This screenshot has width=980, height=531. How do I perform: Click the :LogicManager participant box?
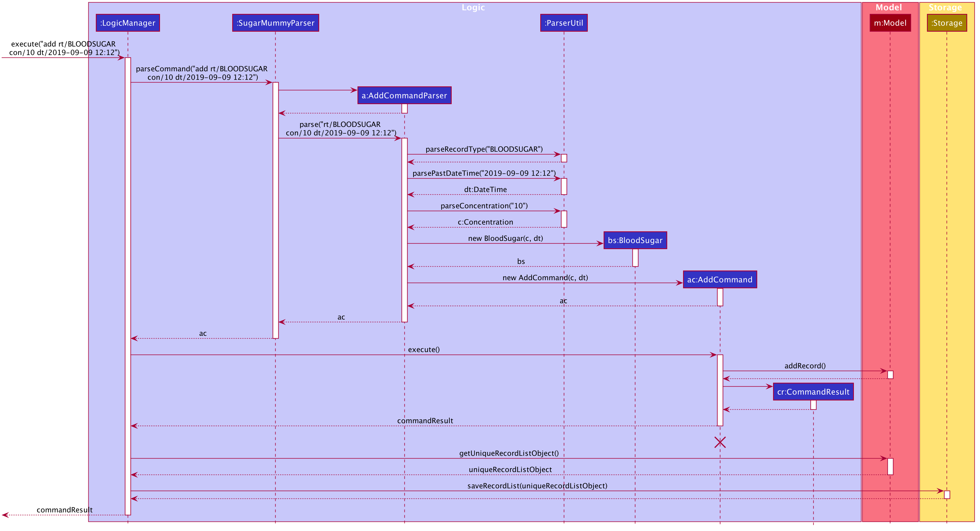[128, 23]
